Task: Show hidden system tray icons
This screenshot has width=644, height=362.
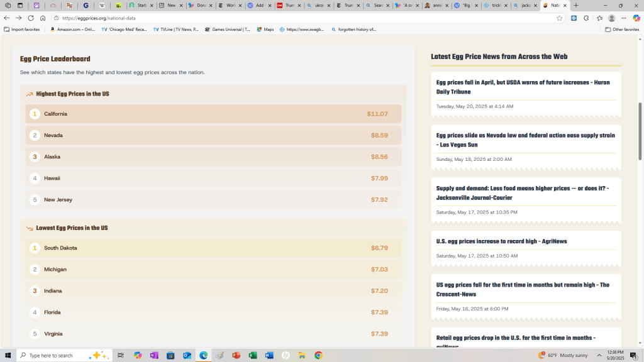Action: pyautogui.click(x=599, y=355)
